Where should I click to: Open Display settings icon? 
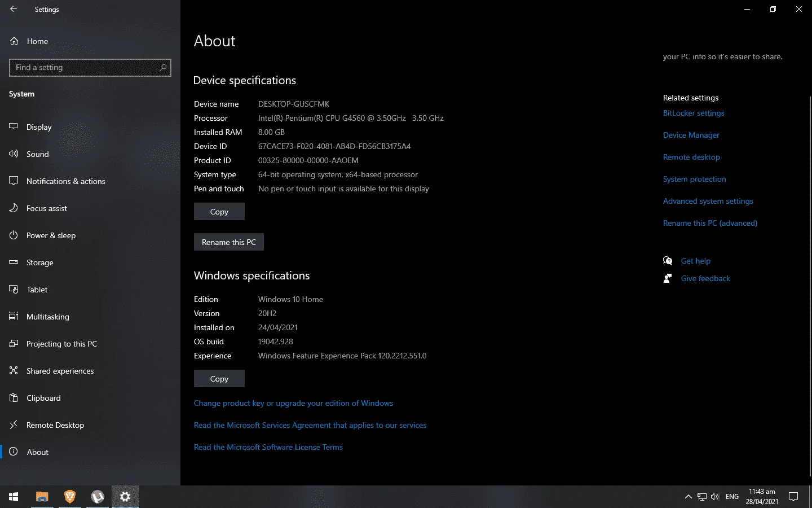pos(14,127)
